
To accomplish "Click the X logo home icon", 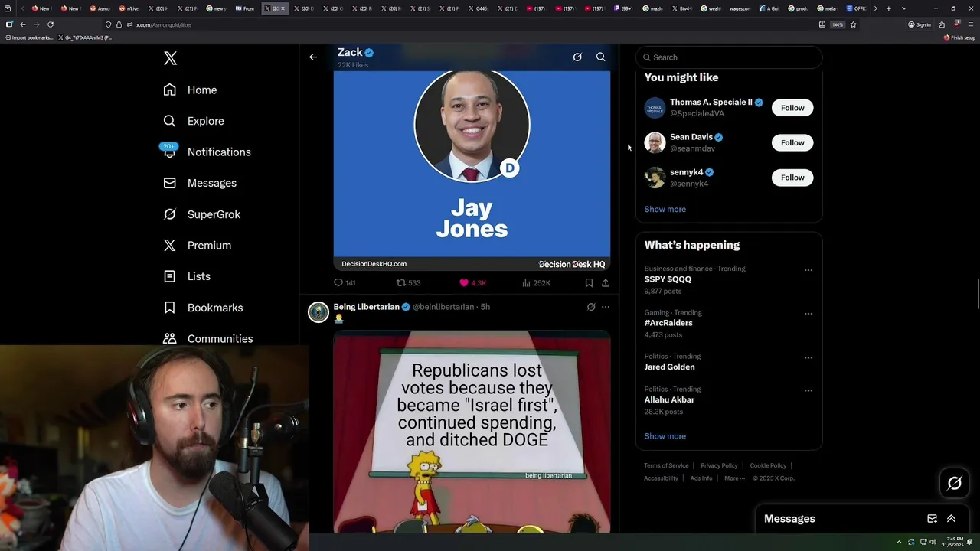I will coord(170,58).
